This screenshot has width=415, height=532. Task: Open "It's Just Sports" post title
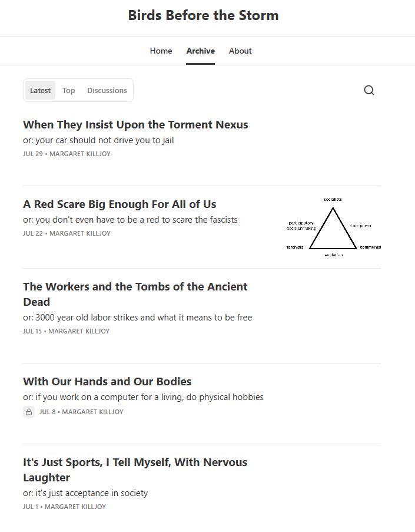pos(135,470)
